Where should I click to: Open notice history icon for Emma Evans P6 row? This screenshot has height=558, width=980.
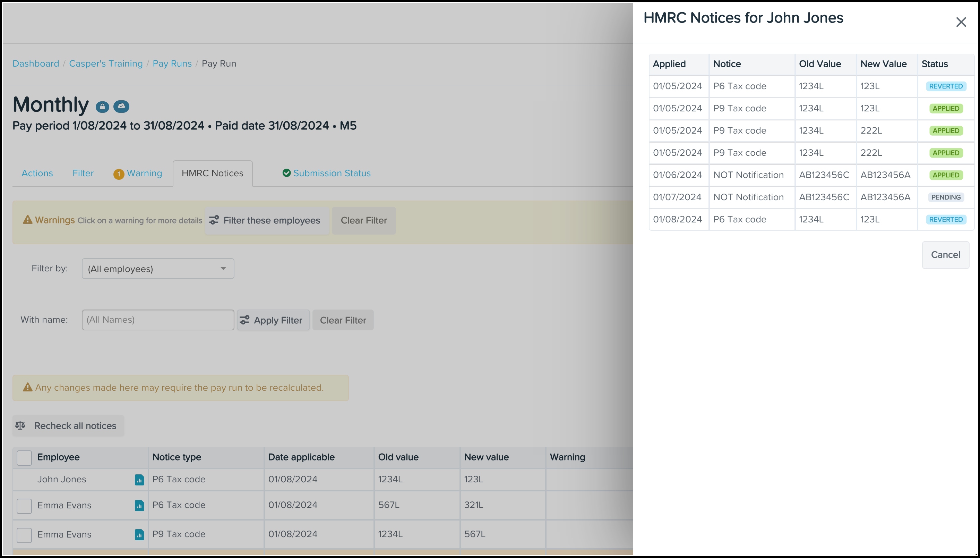click(x=139, y=506)
